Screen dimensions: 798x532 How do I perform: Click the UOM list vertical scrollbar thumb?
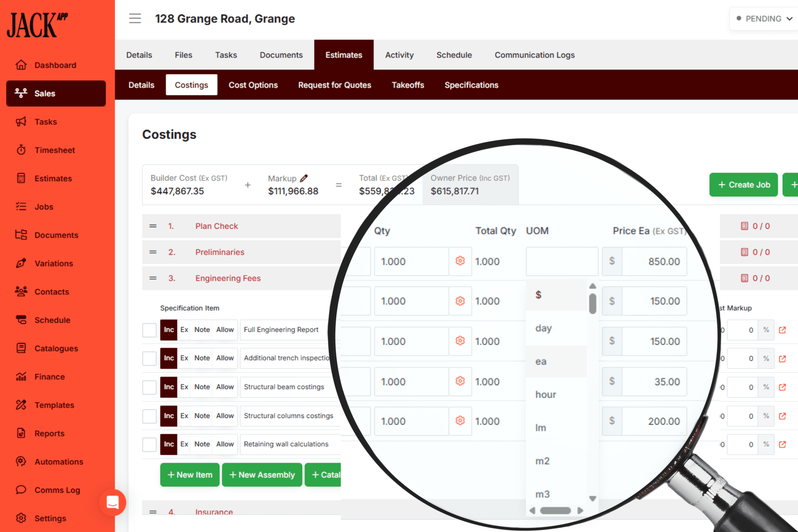click(593, 304)
